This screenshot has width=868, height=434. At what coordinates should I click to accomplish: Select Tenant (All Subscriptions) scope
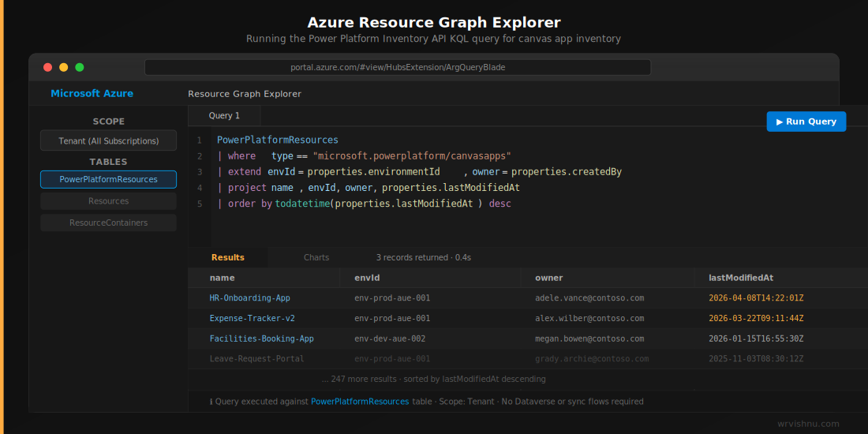[109, 140]
